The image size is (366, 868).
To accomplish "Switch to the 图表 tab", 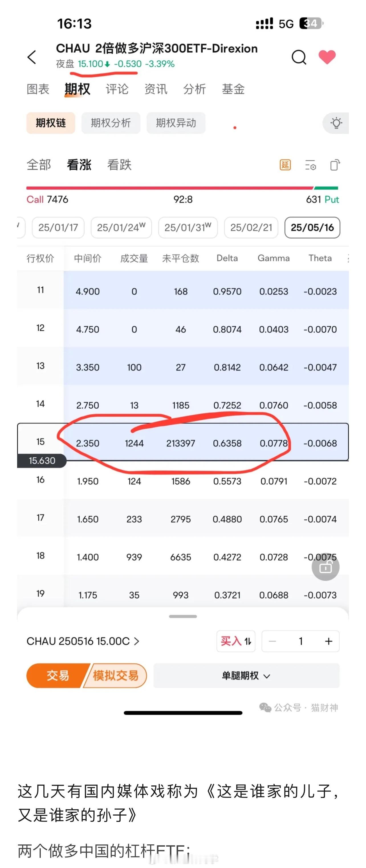I will 38,89.
